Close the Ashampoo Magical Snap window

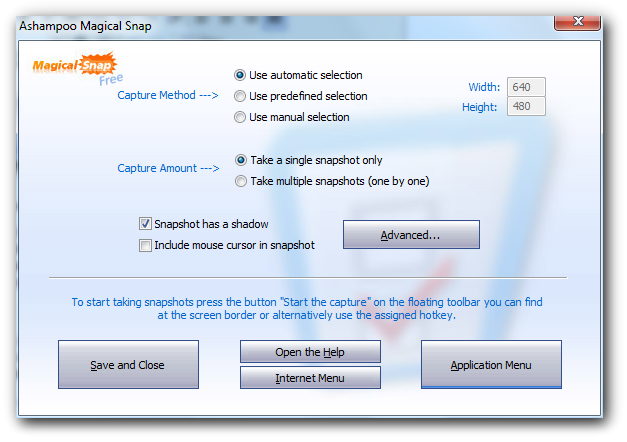pos(577,22)
